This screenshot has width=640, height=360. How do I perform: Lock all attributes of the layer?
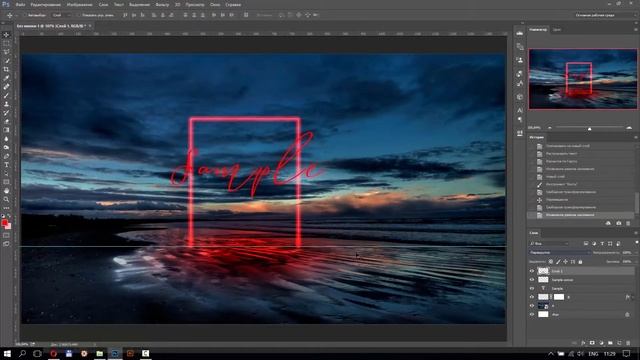[x=580, y=262]
